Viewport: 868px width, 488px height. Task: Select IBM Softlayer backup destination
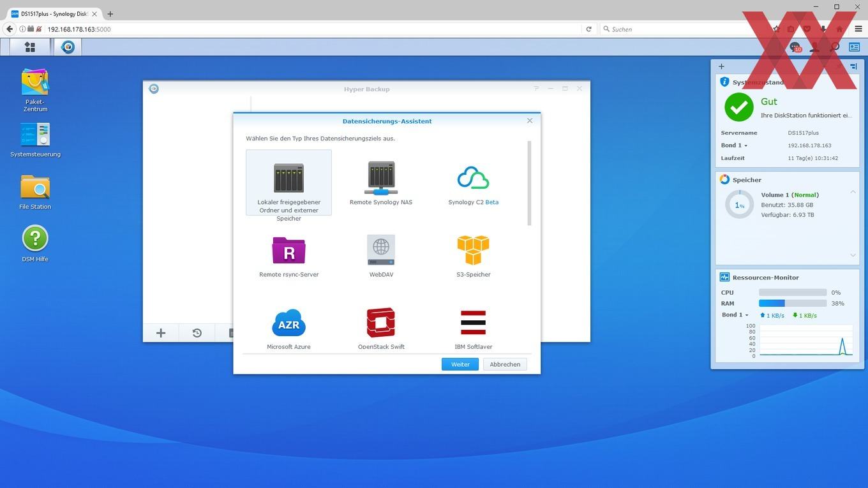point(473,328)
